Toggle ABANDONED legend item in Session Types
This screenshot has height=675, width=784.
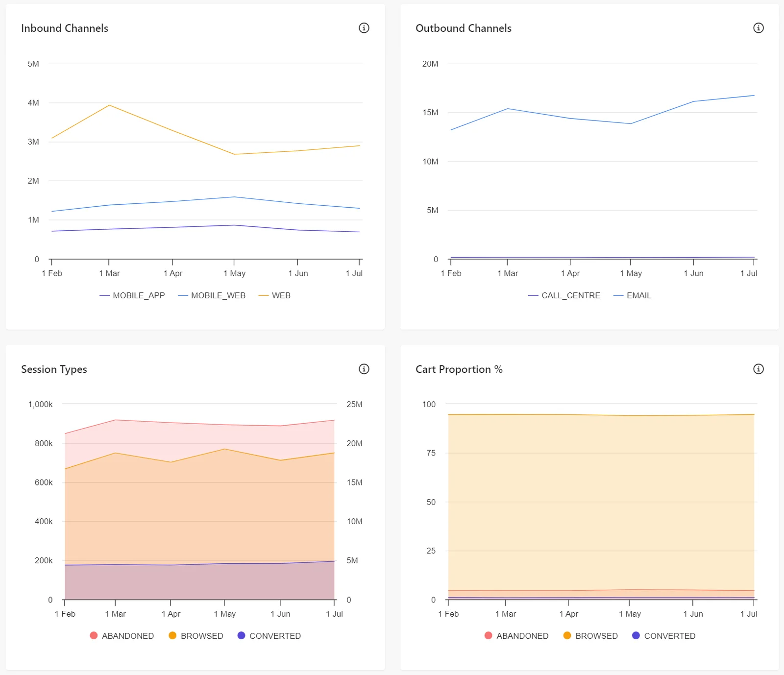tap(122, 636)
